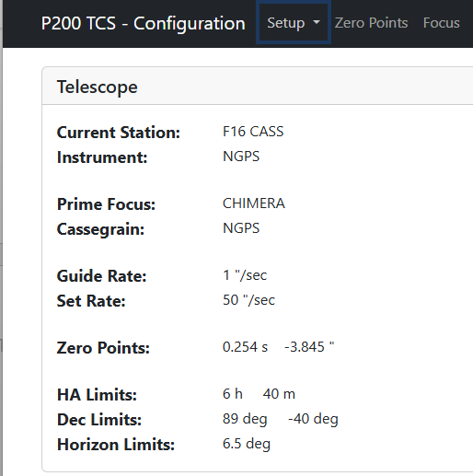Click the CHIMERA Prime Focus value
This screenshot has height=476, width=473.
[254, 203]
